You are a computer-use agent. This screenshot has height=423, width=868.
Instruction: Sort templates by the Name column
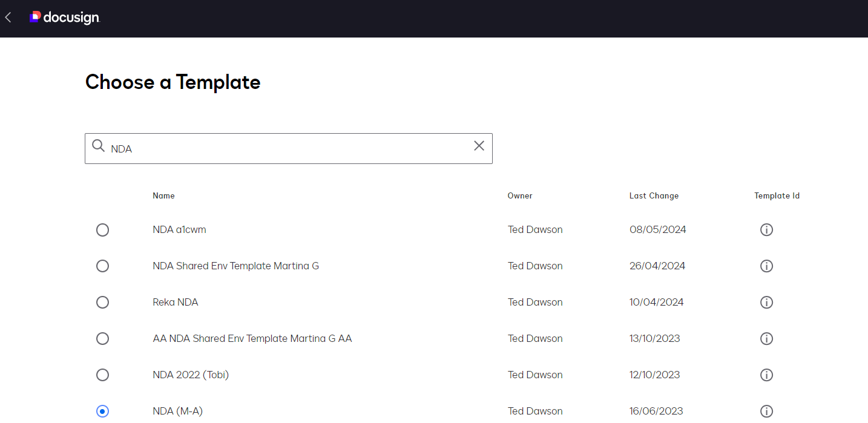163,195
